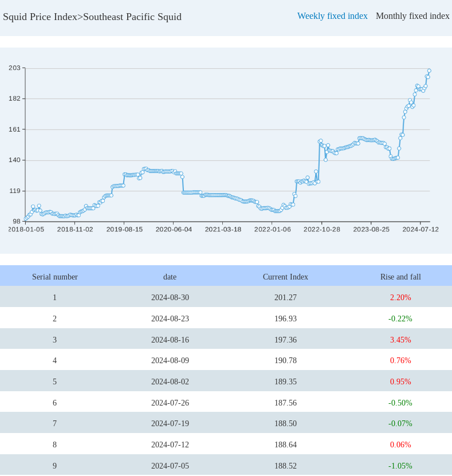Click the 119 y-axis label

tap(14, 191)
